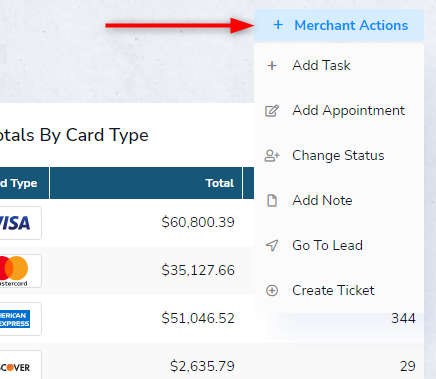Click the Mastercard total $35,127.66

click(x=198, y=270)
